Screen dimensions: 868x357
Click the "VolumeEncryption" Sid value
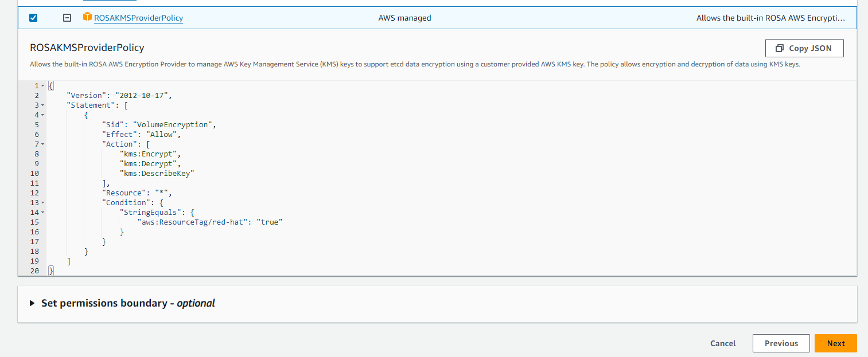click(x=173, y=124)
